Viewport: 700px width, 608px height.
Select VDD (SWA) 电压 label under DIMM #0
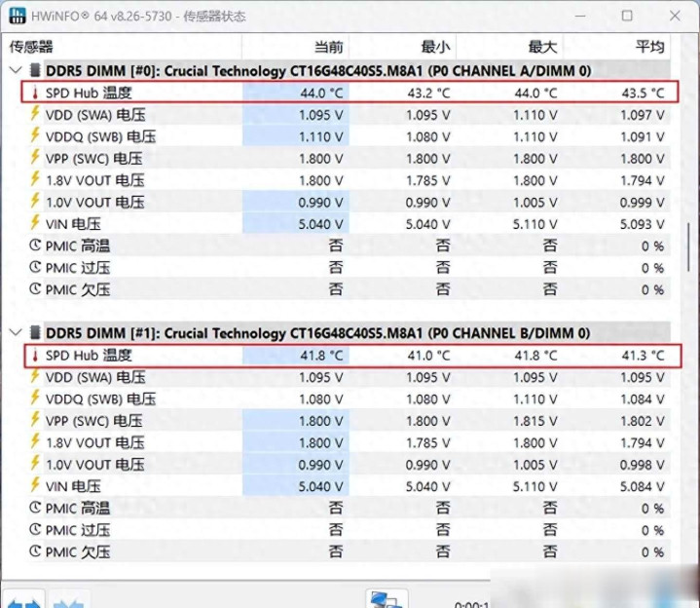(x=95, y=115)
